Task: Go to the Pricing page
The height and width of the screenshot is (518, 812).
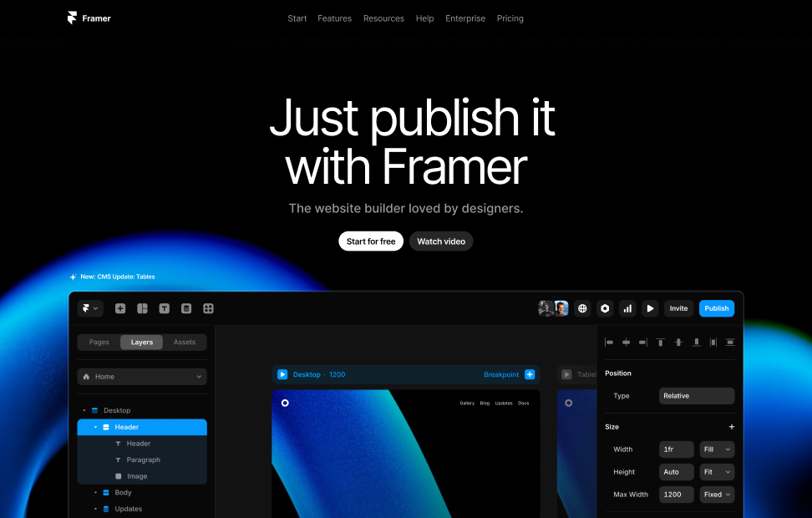Action: click(x=510, y=18)
